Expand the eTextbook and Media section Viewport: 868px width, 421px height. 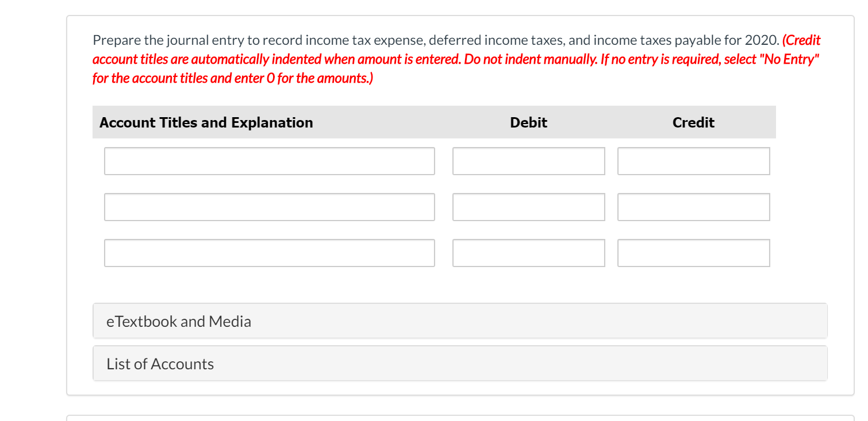point(178,320)
